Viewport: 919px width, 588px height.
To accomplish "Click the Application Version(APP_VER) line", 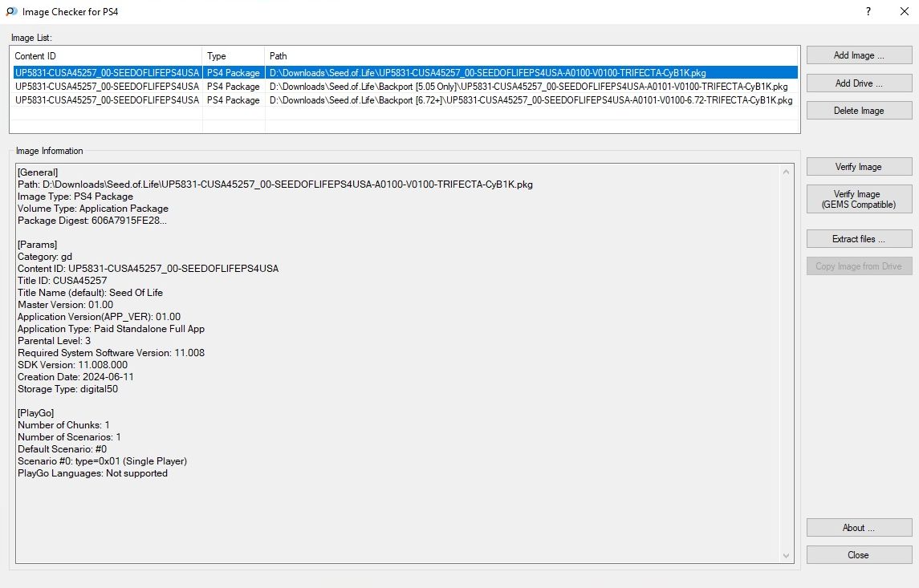I will coord(99,317).
